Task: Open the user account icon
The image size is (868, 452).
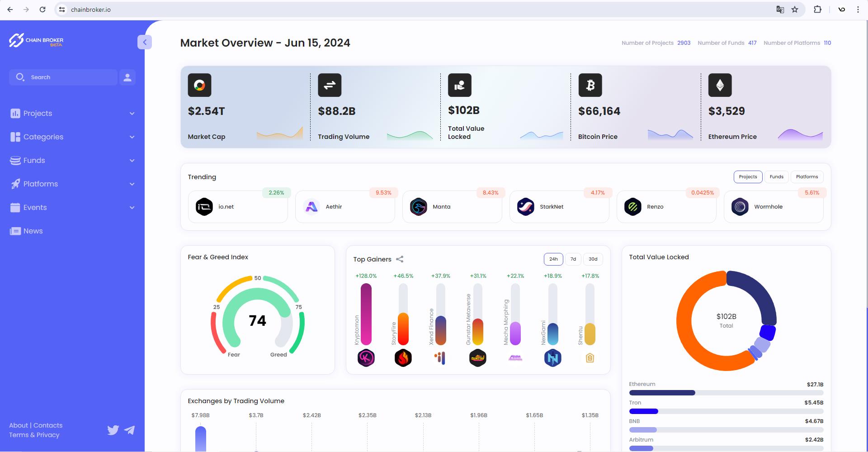Action: (127, 77)
